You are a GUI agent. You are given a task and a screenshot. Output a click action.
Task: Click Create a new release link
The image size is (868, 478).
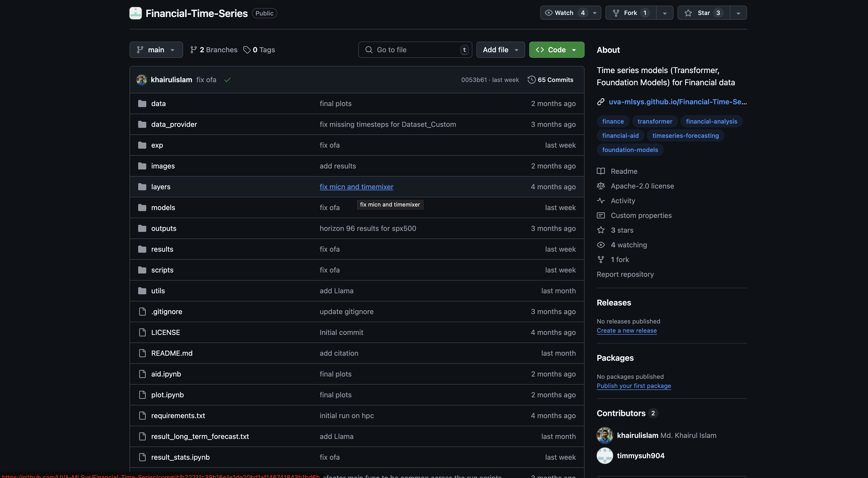(x=626, y=331)
